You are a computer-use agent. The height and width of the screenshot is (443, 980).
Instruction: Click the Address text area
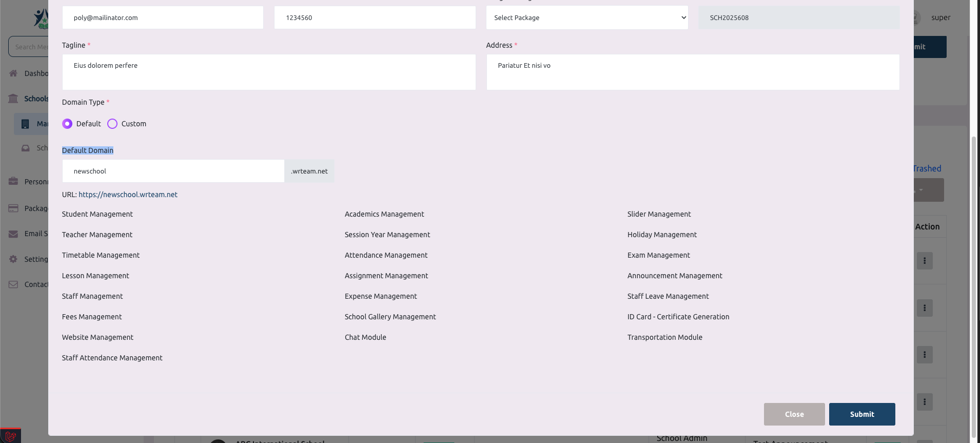click(x=693, y=72)
